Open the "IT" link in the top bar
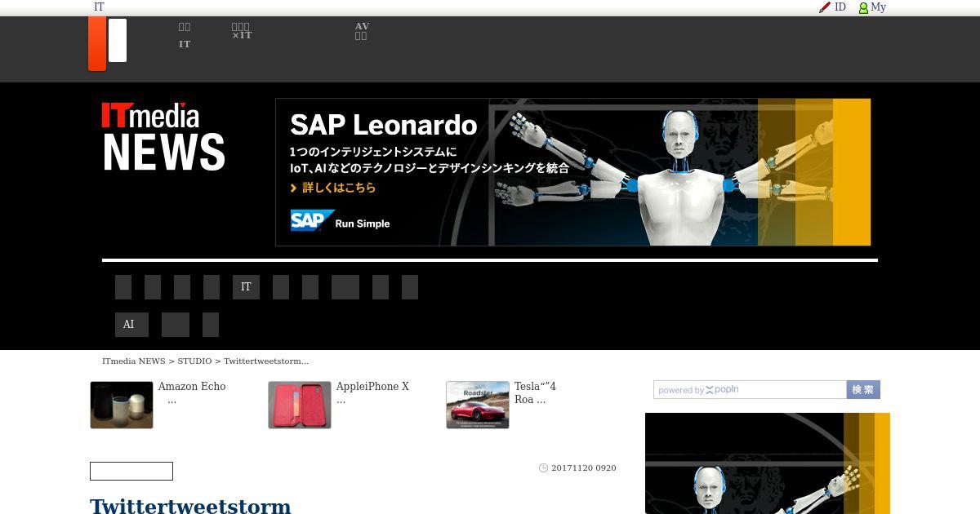The width and height of the screenshot is (980, 514). [x=99, y=7]
